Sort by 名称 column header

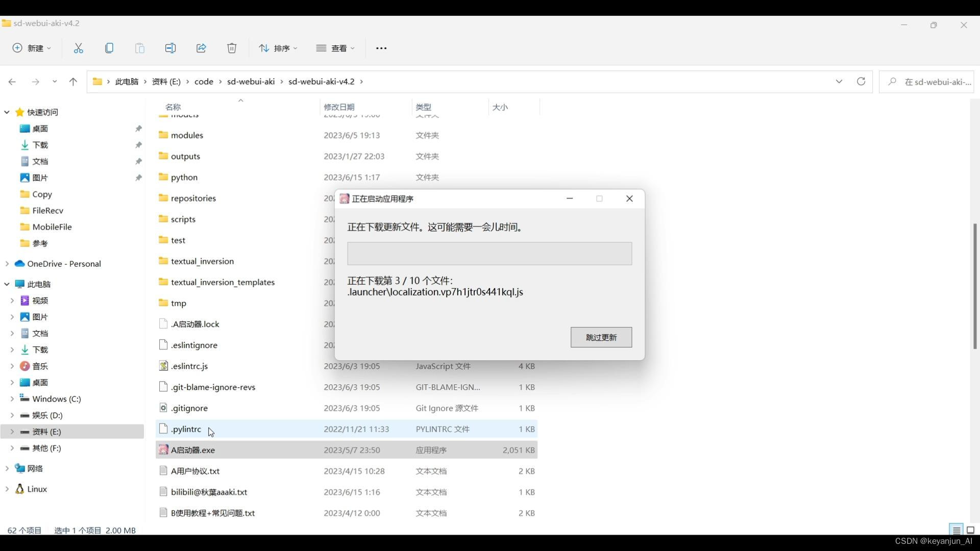click(173, 107)
